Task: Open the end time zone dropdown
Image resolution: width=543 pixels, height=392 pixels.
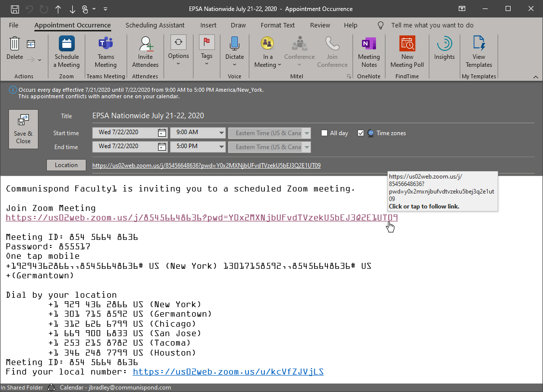Action: coord(307,147)
